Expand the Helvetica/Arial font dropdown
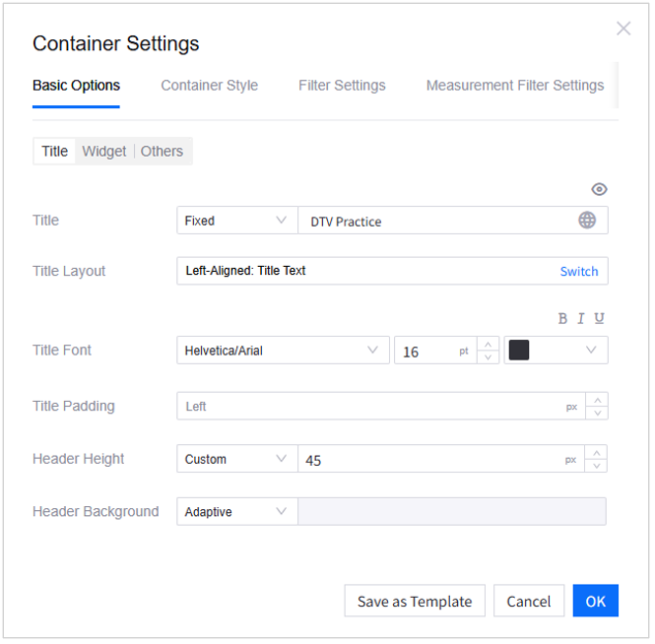This screenshot has width=655, height=644. 284,351
